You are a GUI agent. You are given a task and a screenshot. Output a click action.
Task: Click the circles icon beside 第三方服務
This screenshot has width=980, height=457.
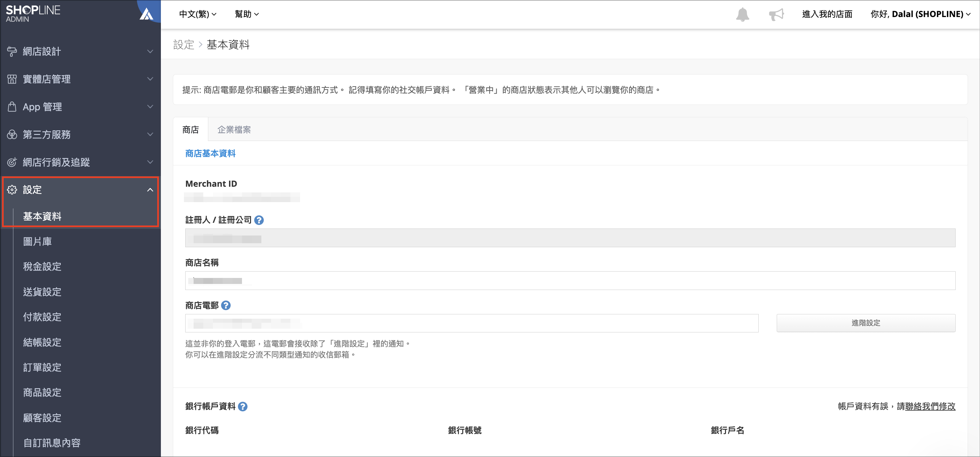point(12,134)
